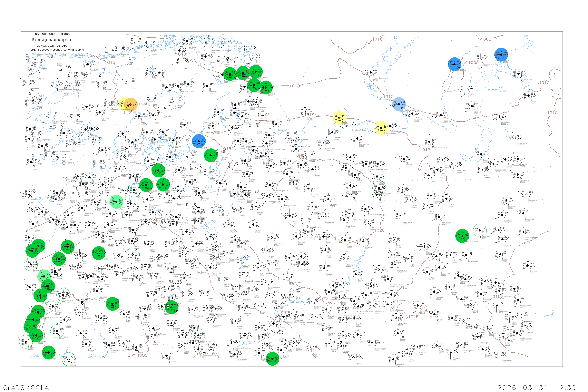
Task: Click yellow circle at Мыс Шведский 23114
Action: tap(381, 128)
